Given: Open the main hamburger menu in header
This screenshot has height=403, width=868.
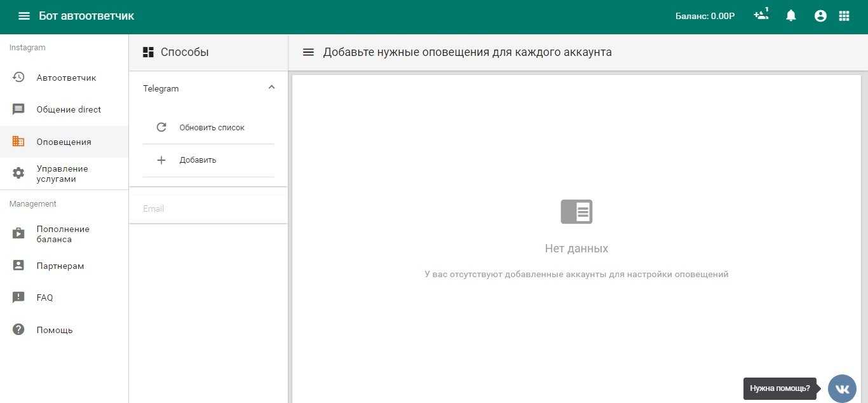Looking at the screenshot, I should point(24,16).
